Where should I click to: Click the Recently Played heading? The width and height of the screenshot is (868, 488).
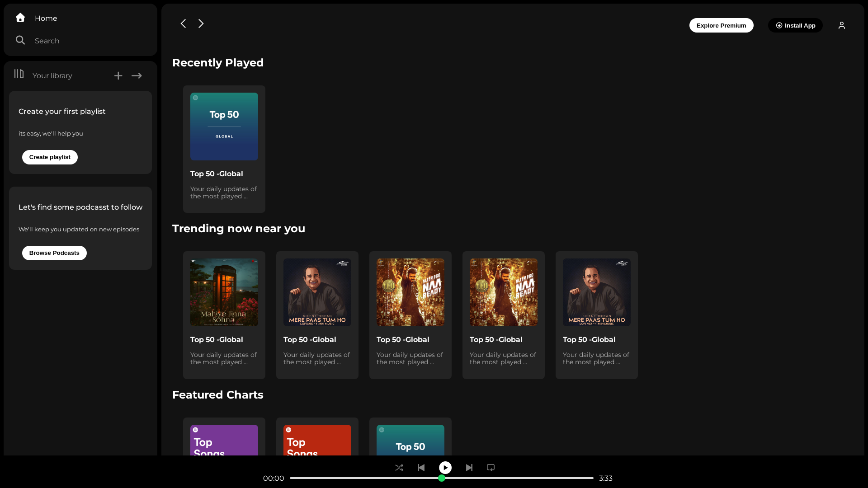click(x=218, y=63)
